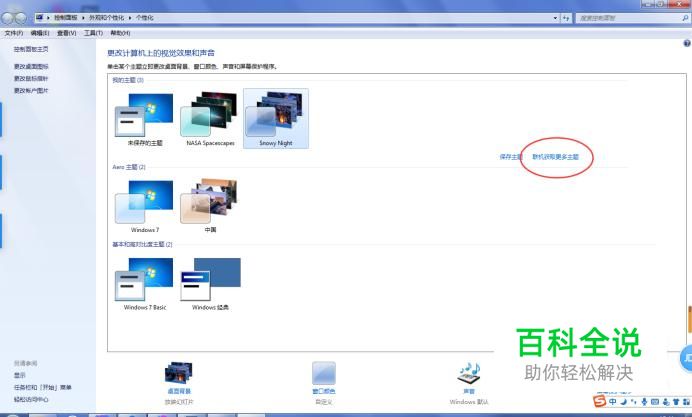This screenshot has height=417, width=692.
Task: Click the search magnifier icon
Action: (x=685, y=18)
